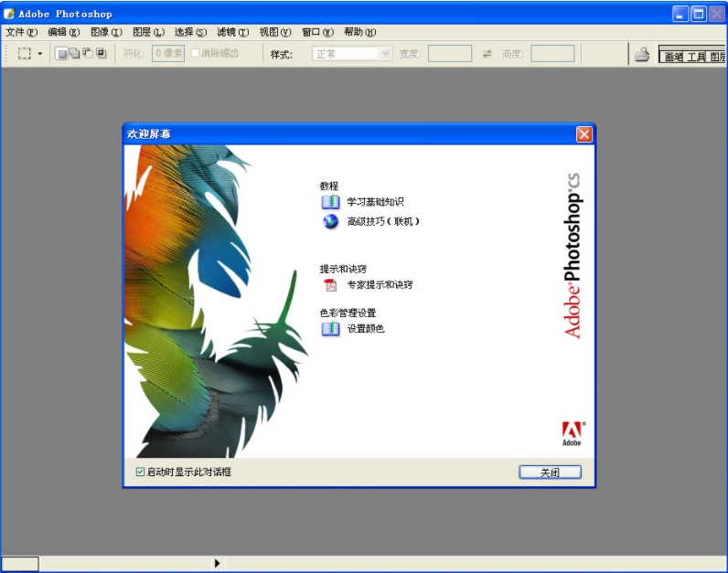The width and height of the screenshot is (728, 573).
Task: Choose the Add to Selection icon
Action: point(75,54)
